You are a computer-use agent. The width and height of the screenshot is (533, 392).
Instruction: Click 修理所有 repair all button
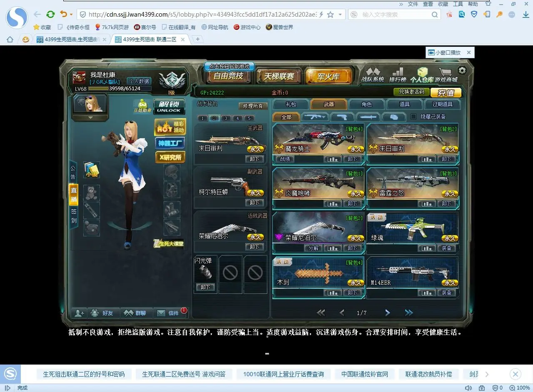pos(253,106)
